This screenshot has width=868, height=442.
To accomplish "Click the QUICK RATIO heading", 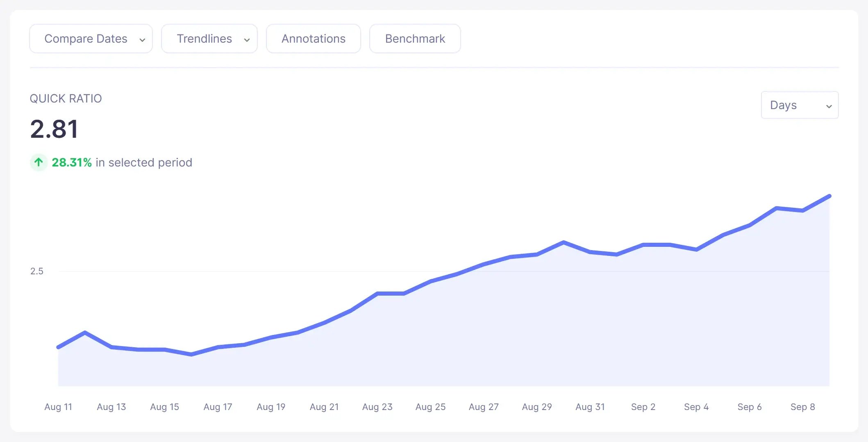I will 66,98.
